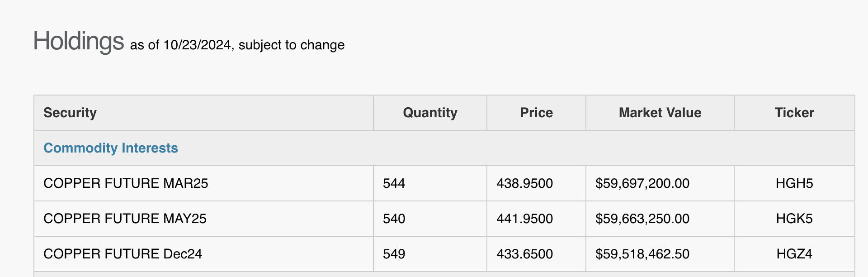The height and width of the screenshot is (277, 868).
Task: Click the HGK5 ticker cell
Action: coord(794,219)
